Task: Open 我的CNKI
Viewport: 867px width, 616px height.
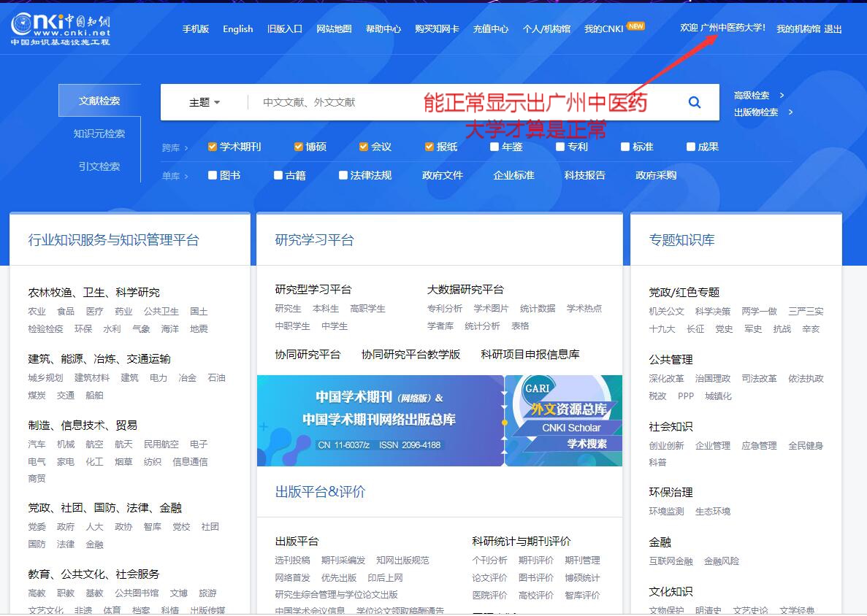Action: tap(604, 28)
